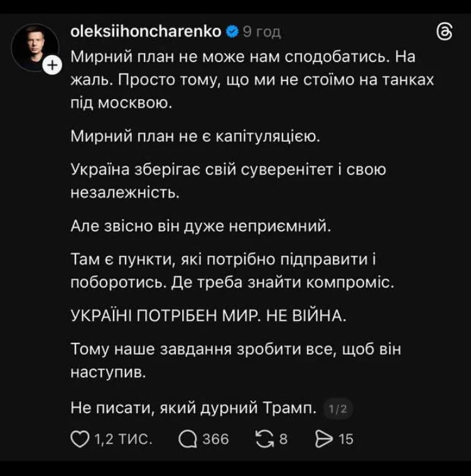The width and height of the screenshot is (471, 476).
Task: Click the "1,2 тис." likes count
Action: (122, 440)
